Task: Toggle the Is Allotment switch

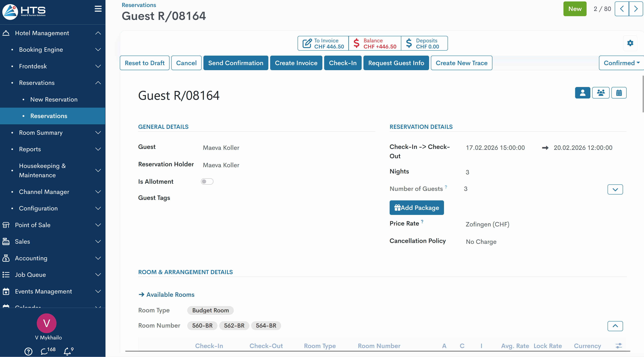Action: pos(207,182)
